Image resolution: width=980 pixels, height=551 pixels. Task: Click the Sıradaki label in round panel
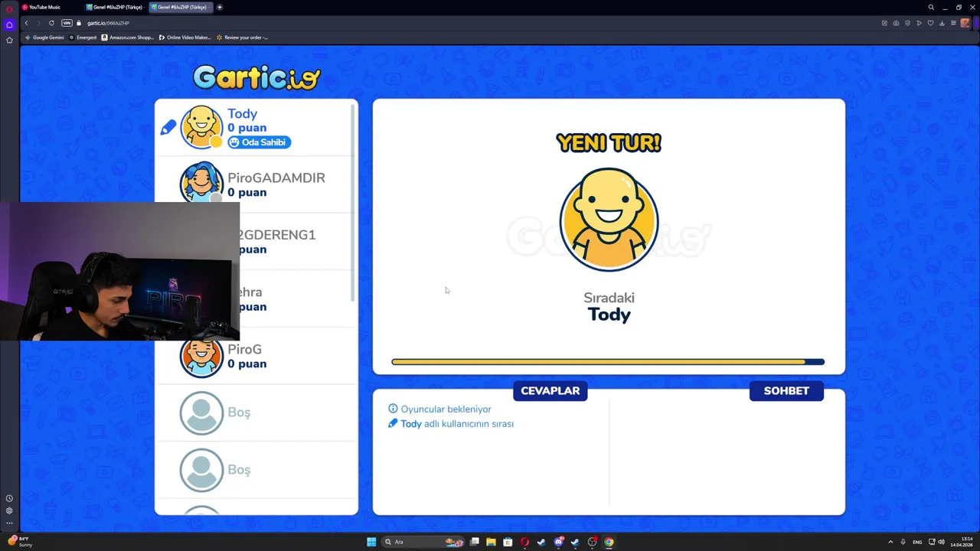(x=609, y=298)
